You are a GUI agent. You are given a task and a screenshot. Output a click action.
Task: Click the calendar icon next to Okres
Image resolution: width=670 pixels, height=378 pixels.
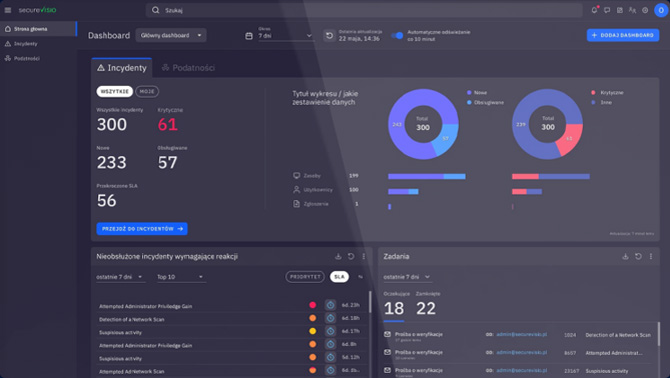click(249, 36)
